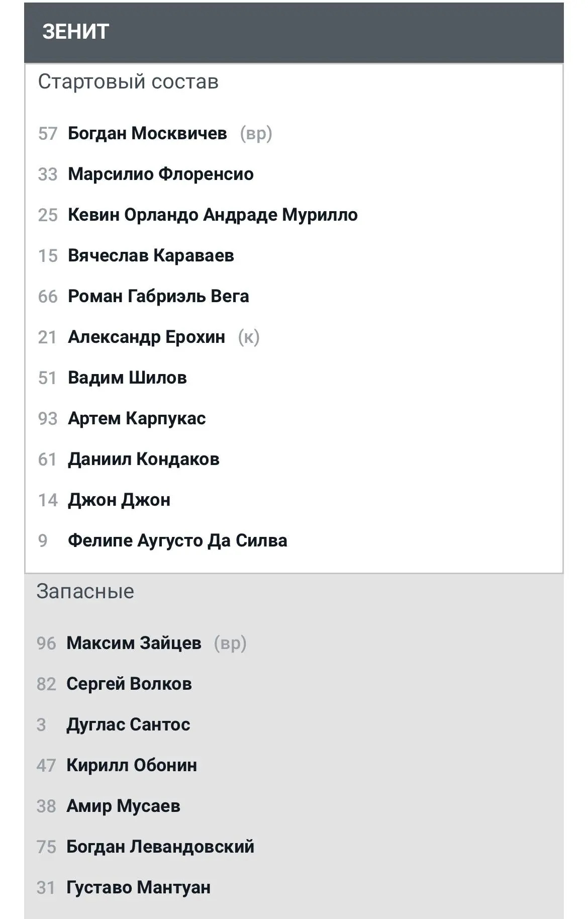Image resolution: width=588 pixels, height=919 pixels.
Task: Select Дуглас Сантос from substitutes
Action: coord(128,724)
